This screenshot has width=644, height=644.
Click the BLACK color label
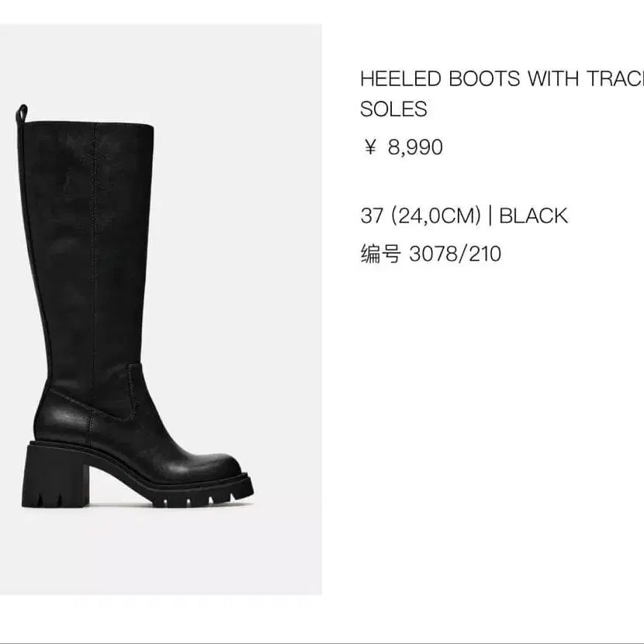click(x=533, y=216)
